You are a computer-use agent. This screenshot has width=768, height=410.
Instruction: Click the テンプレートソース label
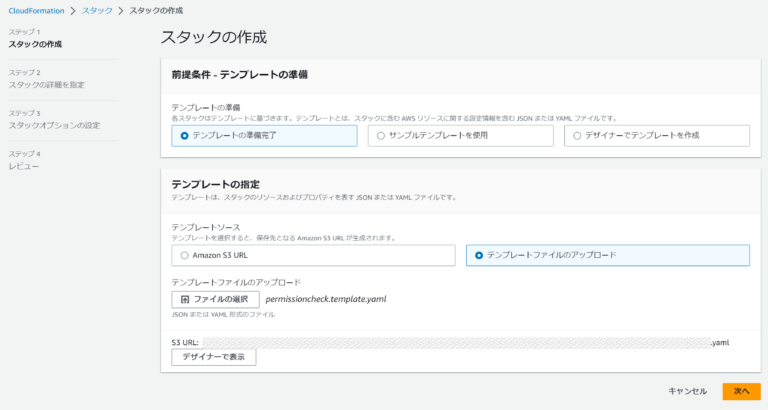(x=206, y=227)
